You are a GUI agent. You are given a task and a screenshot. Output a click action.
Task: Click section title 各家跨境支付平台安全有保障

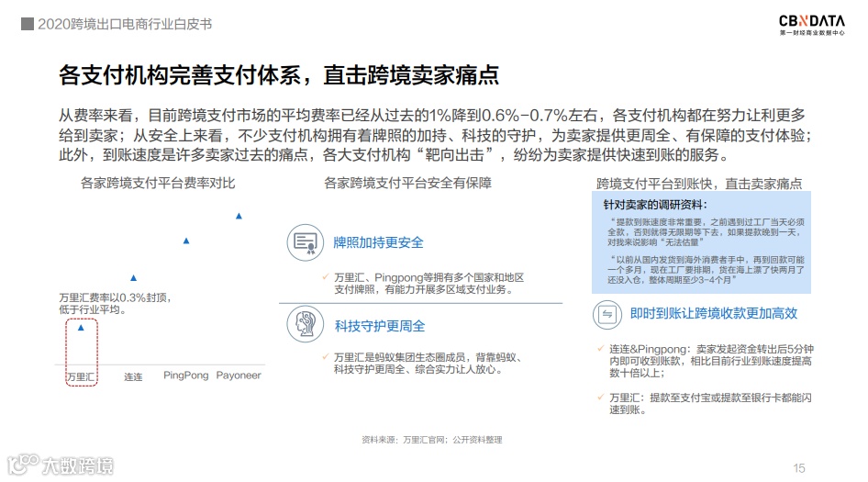(407, 183)
